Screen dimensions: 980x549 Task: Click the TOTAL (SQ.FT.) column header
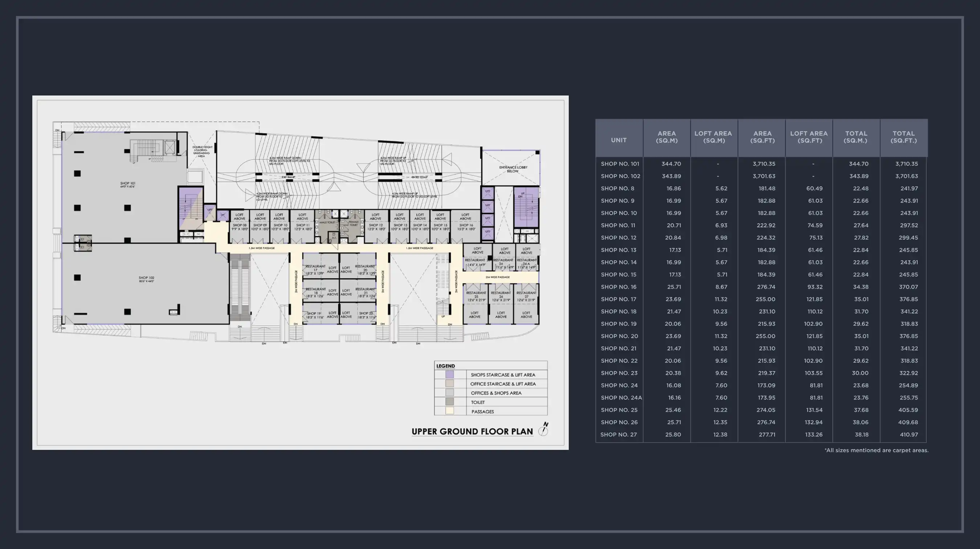(x=904, y=137)
